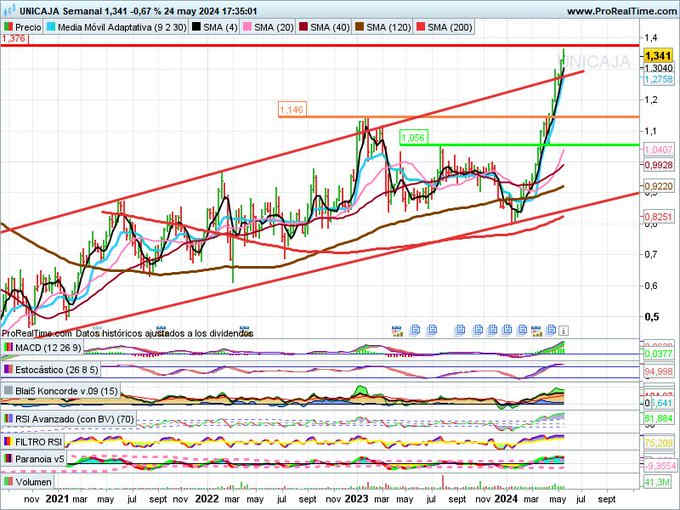Select the green 1,056 level label
680x510 pixels.
coord(414,138)
